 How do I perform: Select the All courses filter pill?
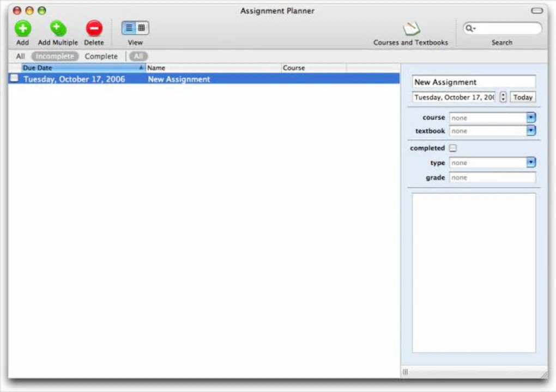(x=138, y=56)
